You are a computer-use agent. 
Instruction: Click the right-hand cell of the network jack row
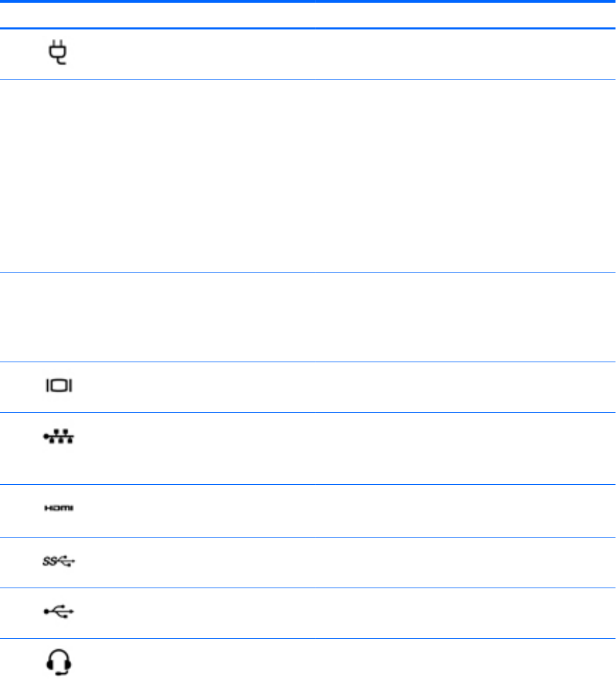coord(465,449)
